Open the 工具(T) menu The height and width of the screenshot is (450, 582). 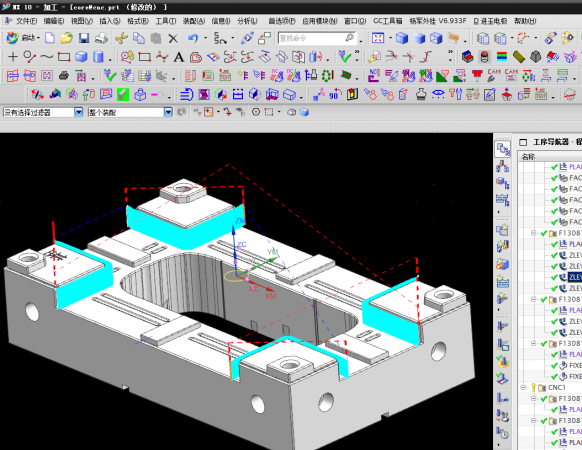point(166,21)
